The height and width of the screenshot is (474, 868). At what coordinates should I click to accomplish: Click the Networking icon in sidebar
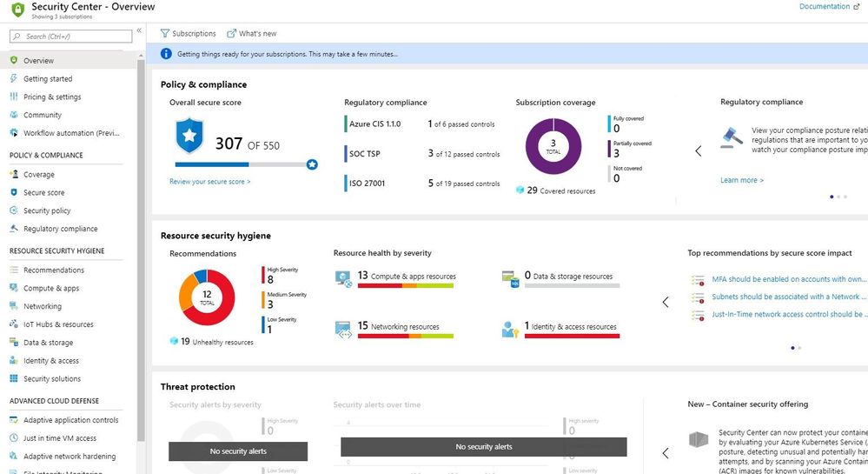14,306
